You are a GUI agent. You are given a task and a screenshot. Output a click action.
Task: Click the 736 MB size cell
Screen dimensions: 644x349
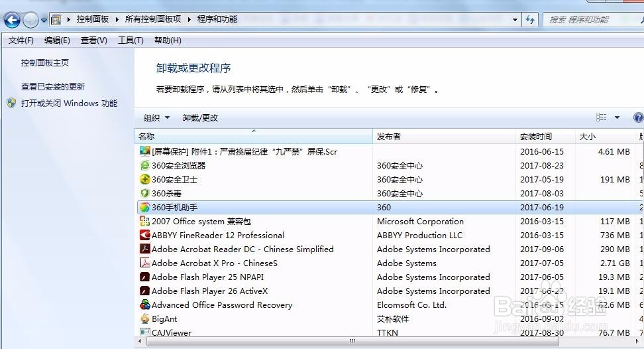(615, 236)
